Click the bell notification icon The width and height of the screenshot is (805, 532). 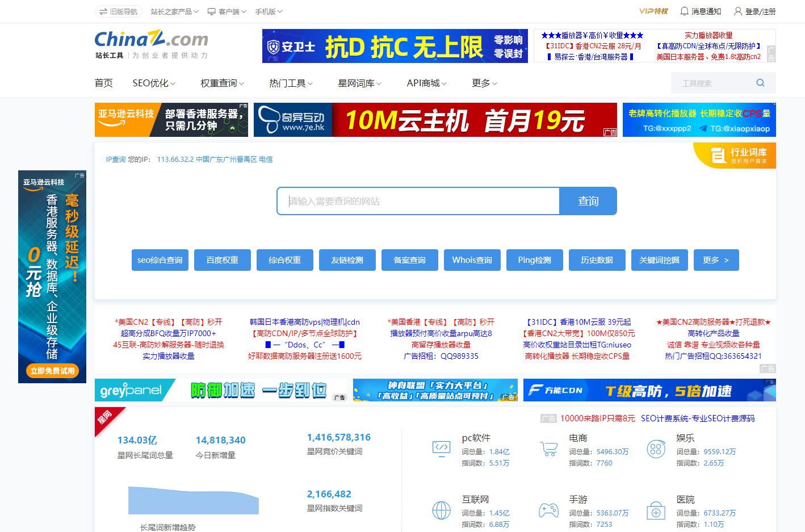pyautogui.click(x=684, y=11)
